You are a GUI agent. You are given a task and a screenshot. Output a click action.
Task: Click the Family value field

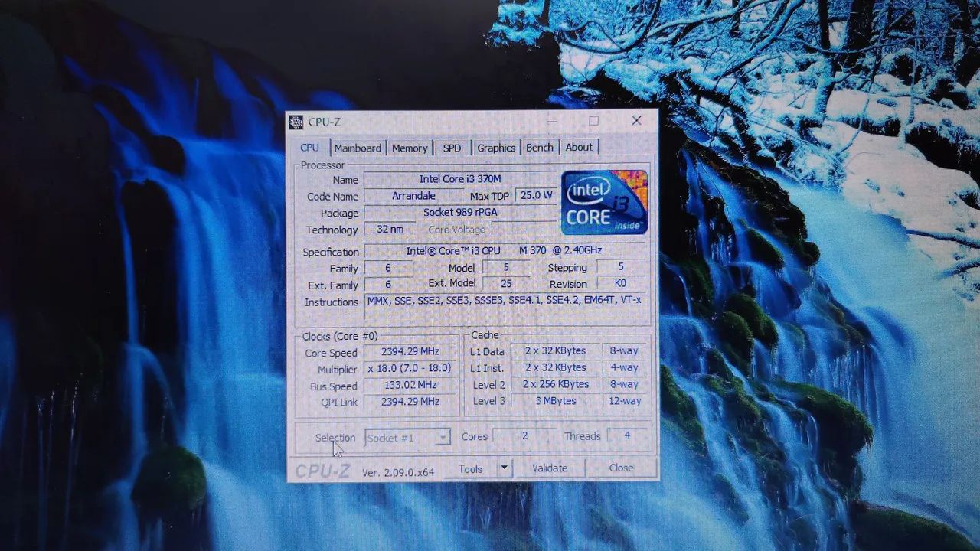(x=388, y=268)
